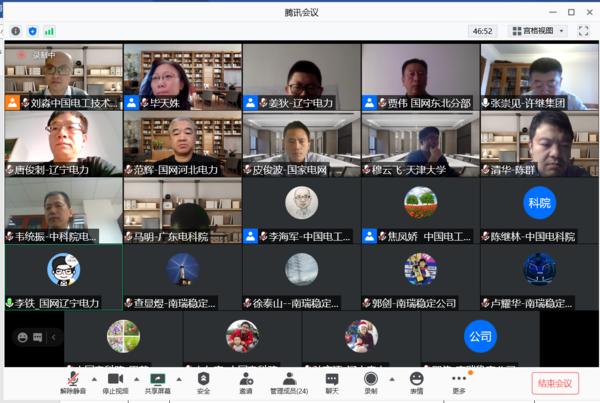
Task: Open the 聊天 chat panel
Action: point(331,381)
